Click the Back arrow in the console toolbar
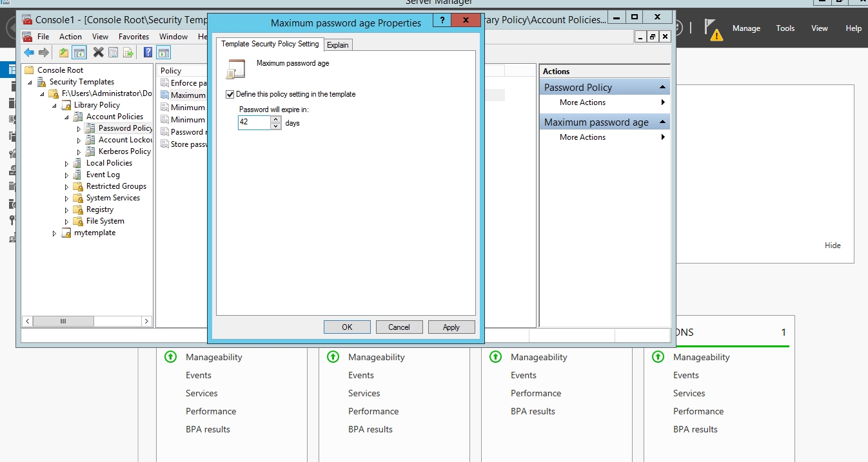This screenshot has width=868, height=462. click(29, 53)
